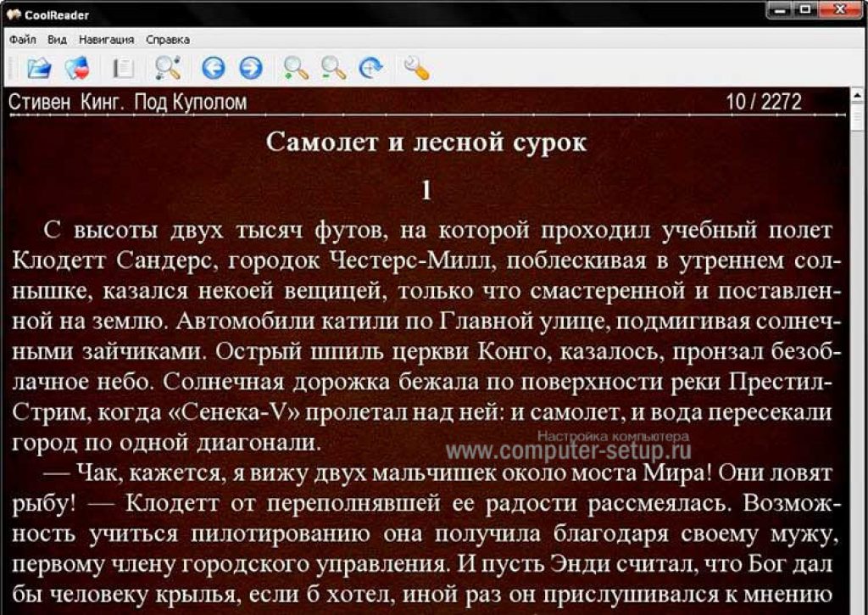
Task: Maximize the CoolReader window
Action: [805, 9]
